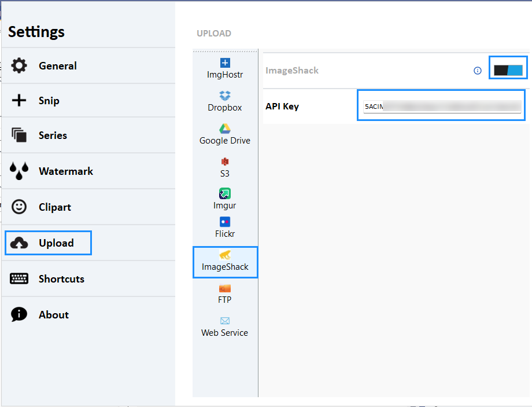Click the Watermark droplets icon
Screen dimensions: 532x407
click(x=19, y=171)
